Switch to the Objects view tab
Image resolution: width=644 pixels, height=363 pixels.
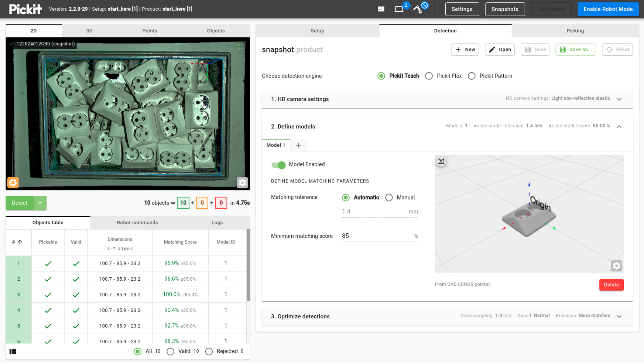pyautogui.click(x=216, y=31)
